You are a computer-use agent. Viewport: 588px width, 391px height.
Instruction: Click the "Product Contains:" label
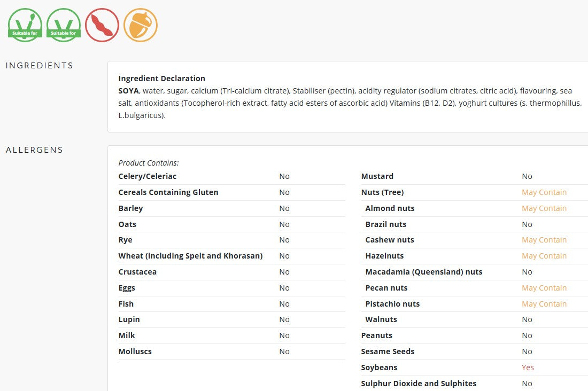[149, 163]
